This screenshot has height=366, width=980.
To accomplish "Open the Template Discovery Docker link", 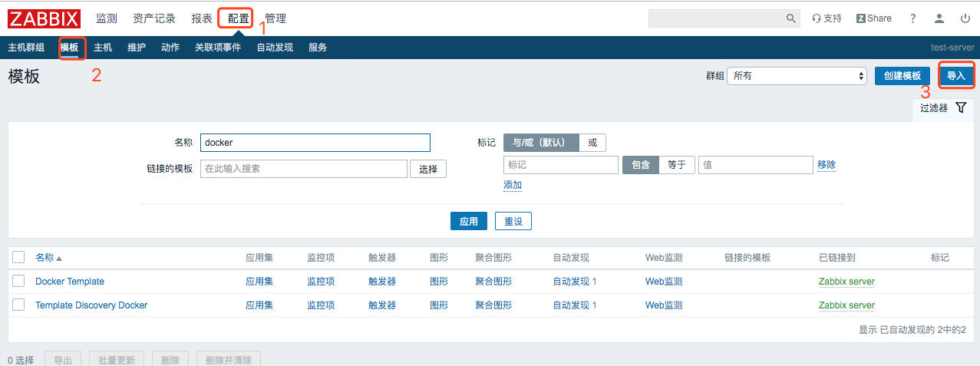I will (x=91, y=305).
